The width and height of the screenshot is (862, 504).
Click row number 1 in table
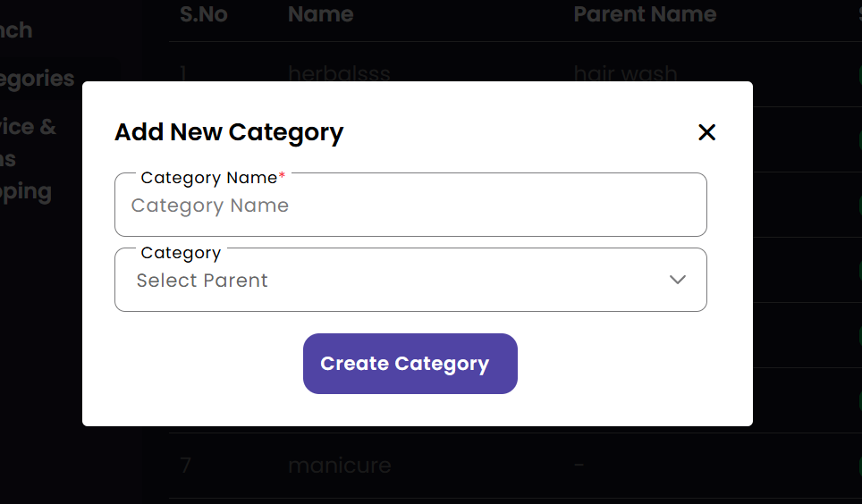click(x=184, y=73)
